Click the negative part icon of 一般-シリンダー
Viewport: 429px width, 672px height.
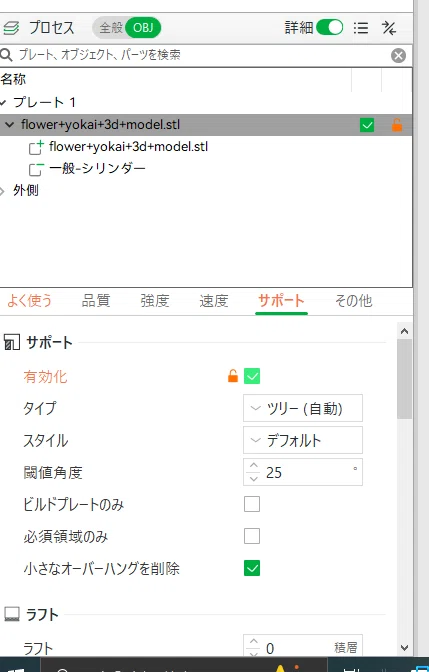point(36,169)
